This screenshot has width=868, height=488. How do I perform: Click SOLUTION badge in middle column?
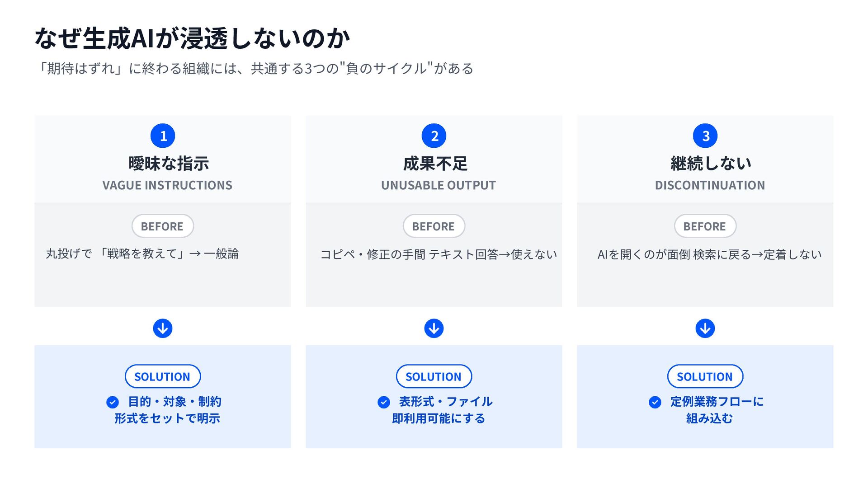coord(434,376)
